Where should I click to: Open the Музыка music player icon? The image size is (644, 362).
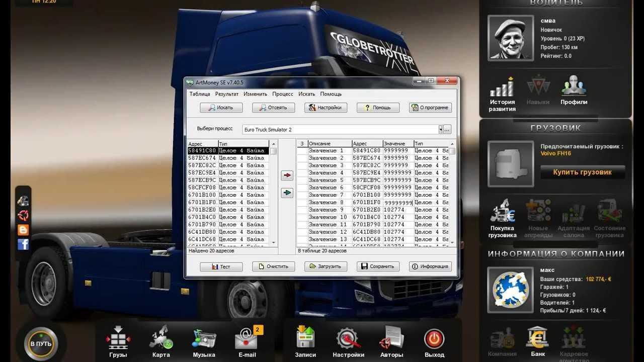click(x=204, y=338)
